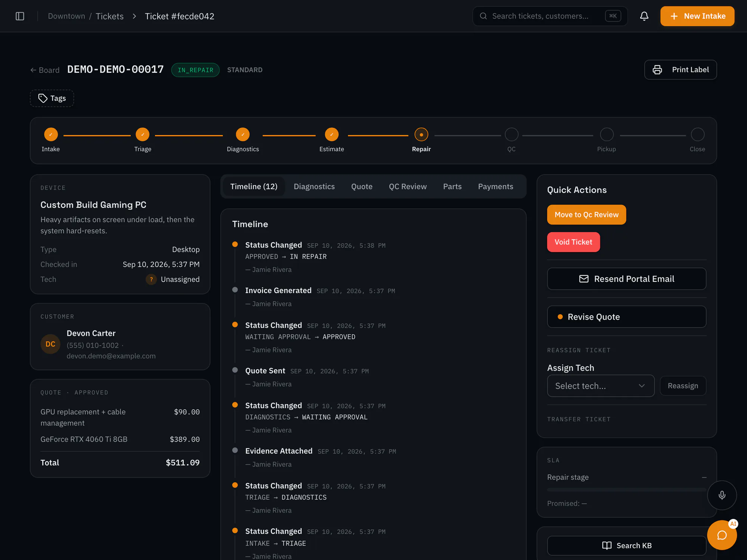Switch to the Timeline (12) tab
747x560 pixels.
coord(254,186)
